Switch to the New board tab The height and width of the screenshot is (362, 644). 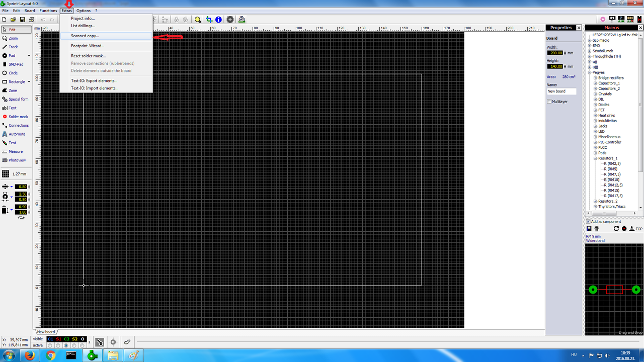point(46,332)
